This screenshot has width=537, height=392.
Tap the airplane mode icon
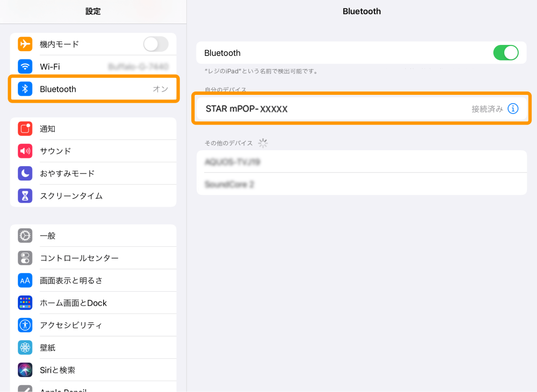coord(25,44)
